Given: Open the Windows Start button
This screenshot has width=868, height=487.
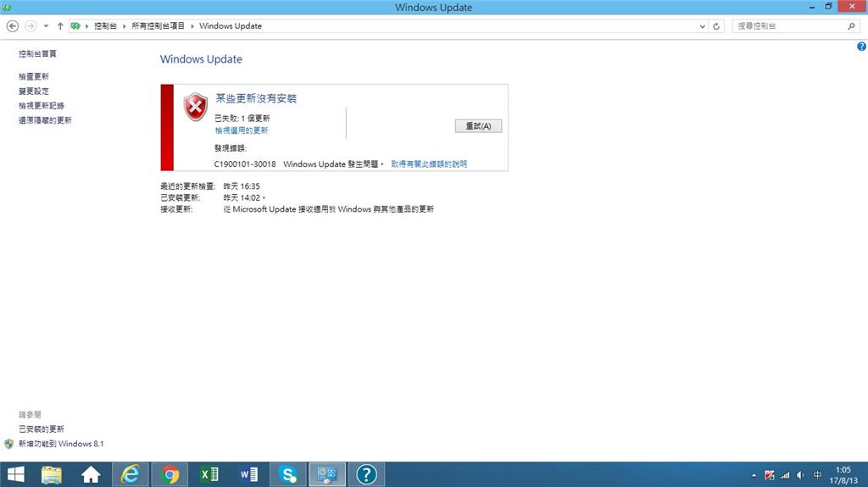Looking at the screenshot, I should click(x=15, y=475).
